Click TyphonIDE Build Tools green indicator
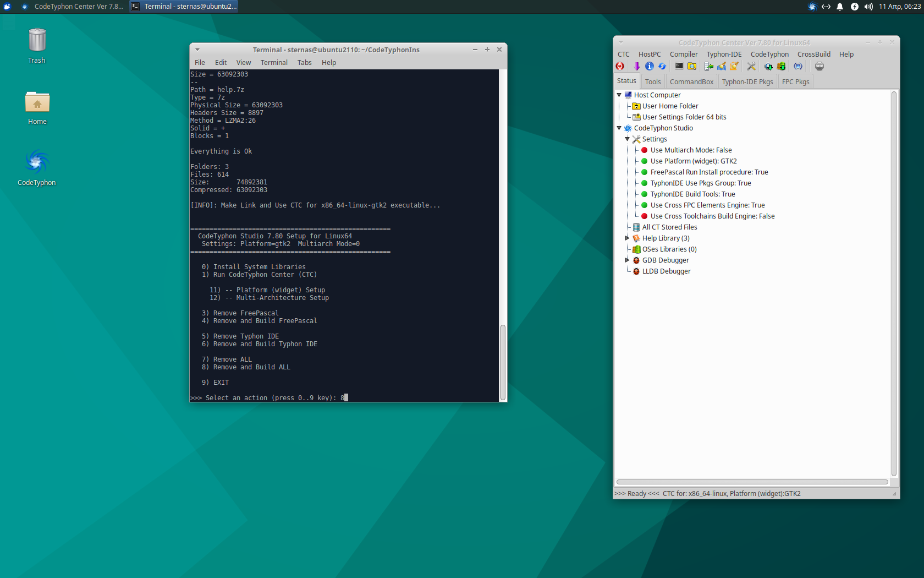The height and width of the screenshot is (578, 924). tap(645, 194)
